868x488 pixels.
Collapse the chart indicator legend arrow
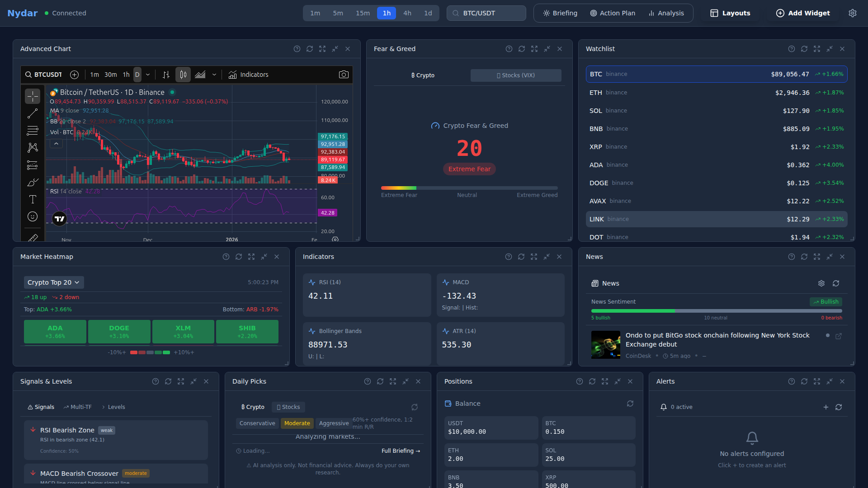(x=56, y=143)
